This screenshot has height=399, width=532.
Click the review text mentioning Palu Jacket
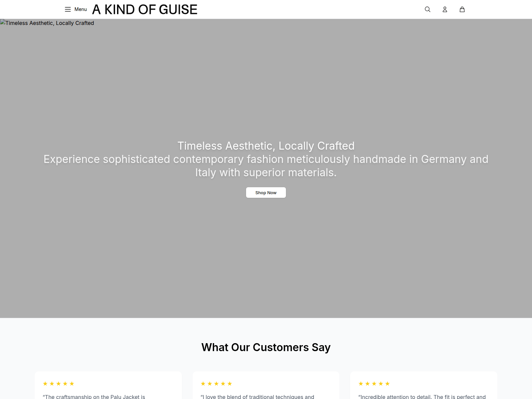pos(94,396)
